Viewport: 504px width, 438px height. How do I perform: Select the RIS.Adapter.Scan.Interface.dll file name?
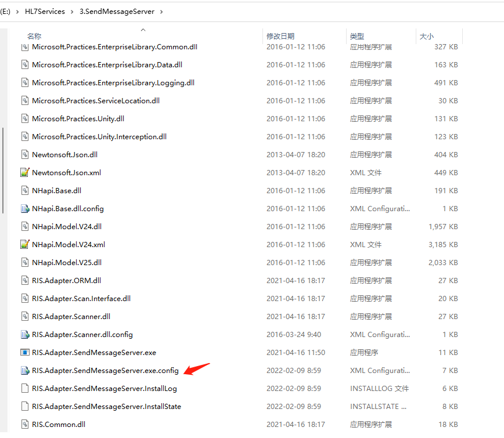point(81,299)
